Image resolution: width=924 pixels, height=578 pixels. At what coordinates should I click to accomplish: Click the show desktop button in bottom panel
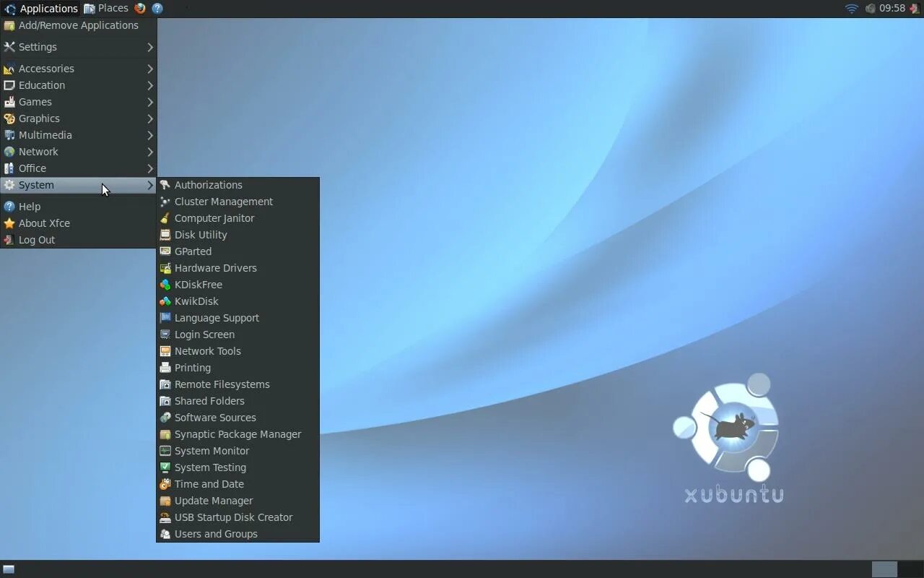pos(9,569)
